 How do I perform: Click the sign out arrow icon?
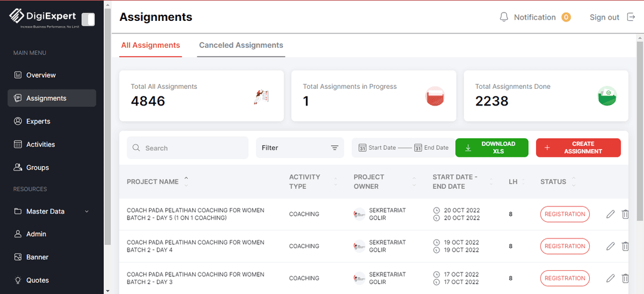click(631, 17)
